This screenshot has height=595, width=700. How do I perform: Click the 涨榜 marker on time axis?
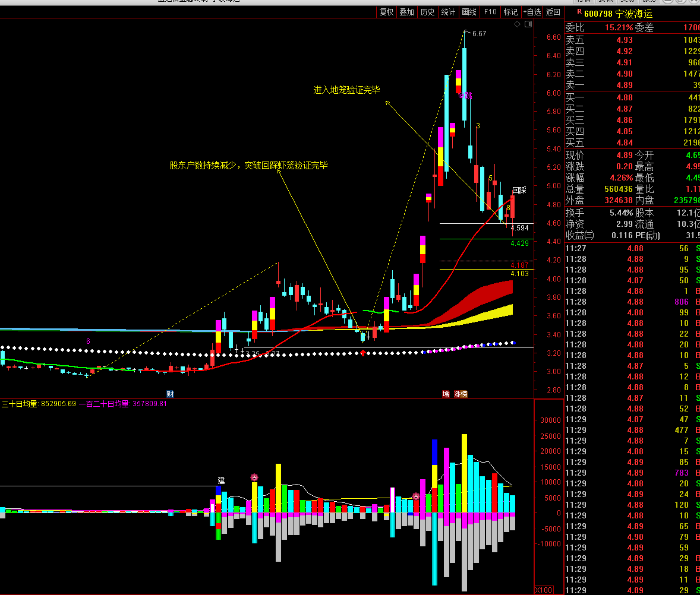pos(461,394)
